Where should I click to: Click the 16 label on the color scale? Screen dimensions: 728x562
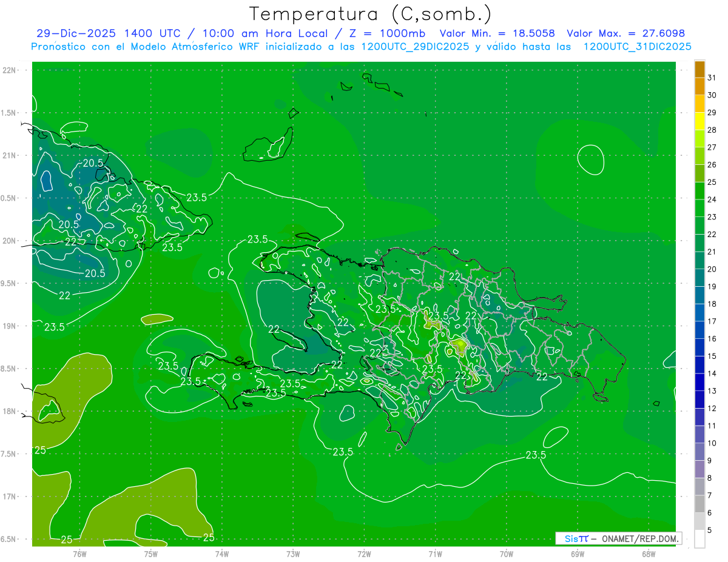(x=712, y=339)
